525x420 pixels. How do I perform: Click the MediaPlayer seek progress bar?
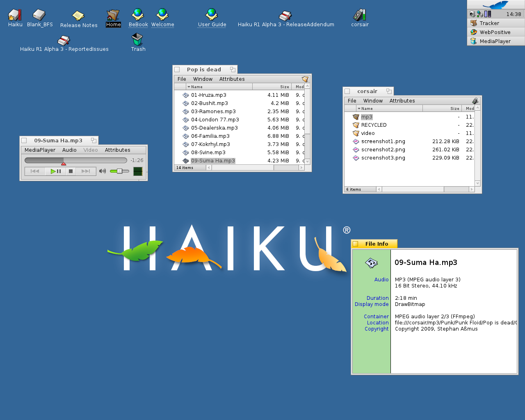76,160
